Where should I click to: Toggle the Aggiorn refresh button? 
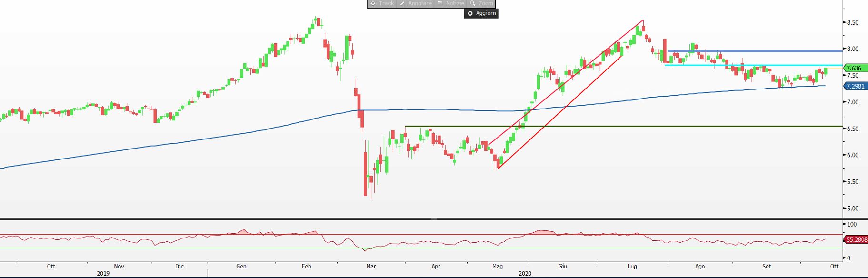(x=481, y=13)
